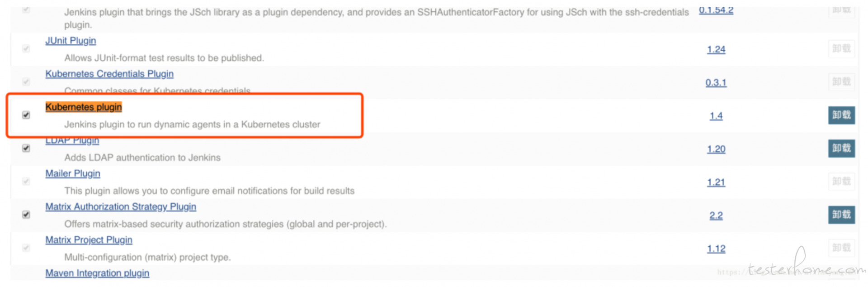Viewport: 868px width, 287px height.
Task: Open the Kubernetes Credentials Plugin link
Action: click(x=109, y=74)
